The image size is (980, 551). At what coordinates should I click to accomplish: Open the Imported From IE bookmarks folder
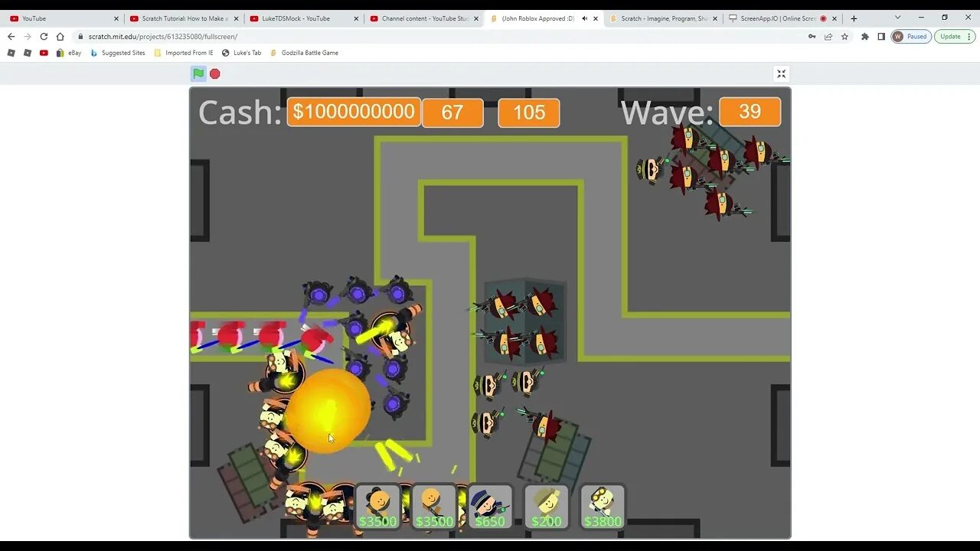click(x=184, y=53)
